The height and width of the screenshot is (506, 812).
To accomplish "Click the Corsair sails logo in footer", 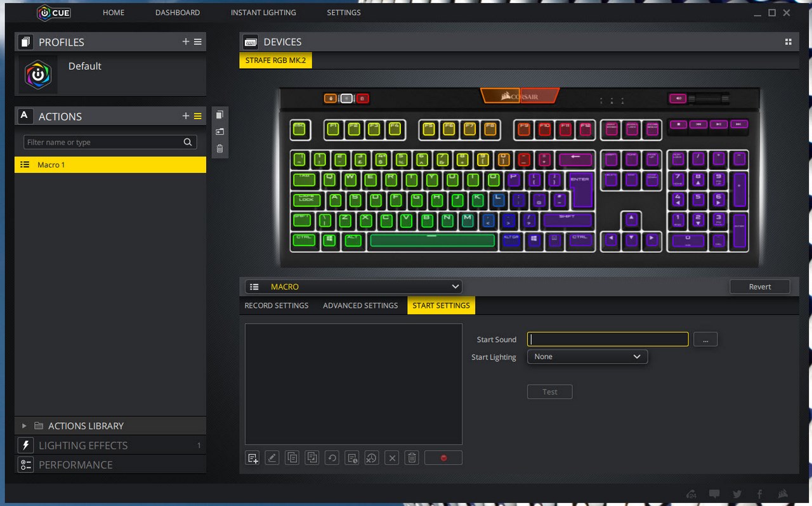I will click(x=783, y=494).
